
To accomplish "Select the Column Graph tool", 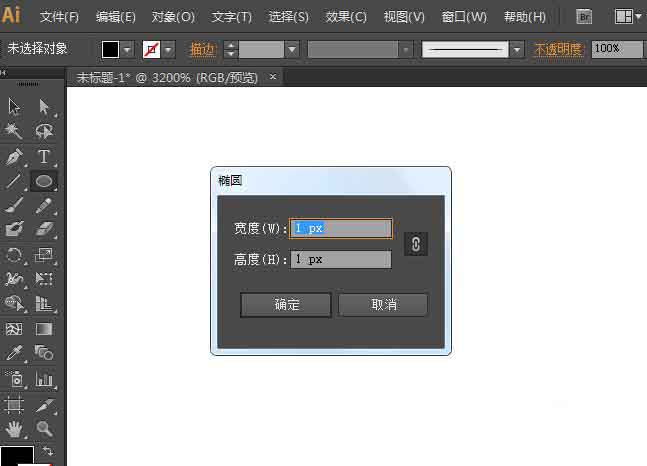I will coord(44,379).
